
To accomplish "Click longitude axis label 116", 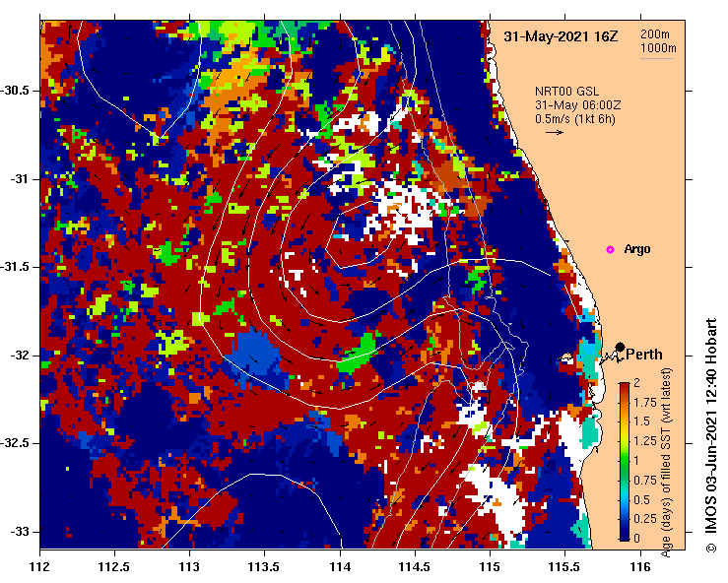I will click(640, 566).
